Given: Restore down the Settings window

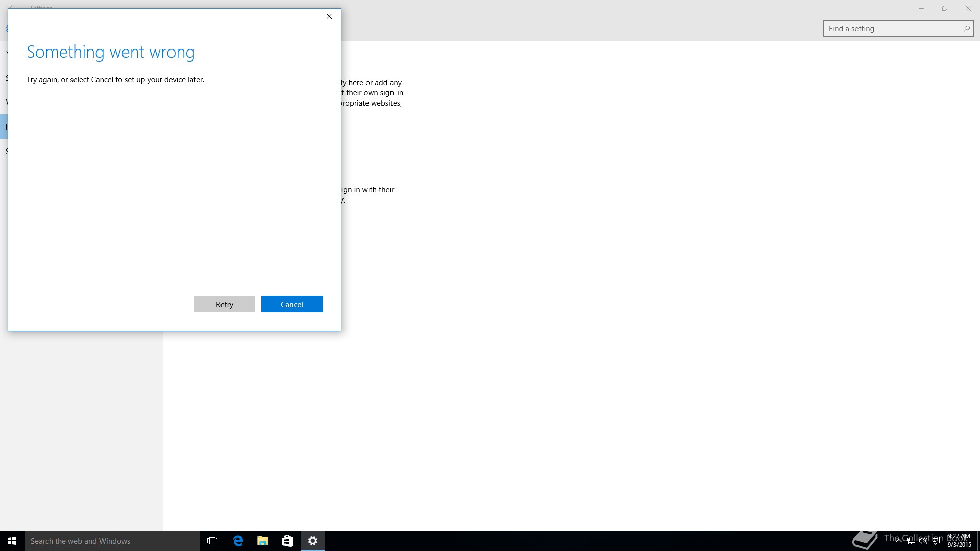Looking at the screenshot, I should [x=945, y=8].
